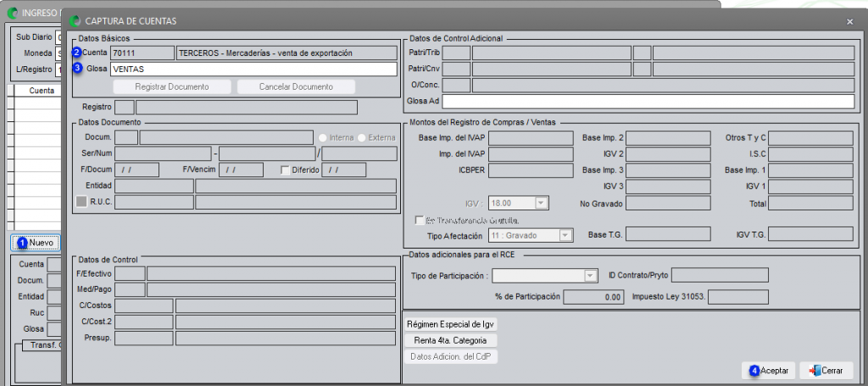Open the Tipo de Participación dropdown
The height and width of the screenshot is (386, 868).
pyautogui.click(x=591, y=275)
